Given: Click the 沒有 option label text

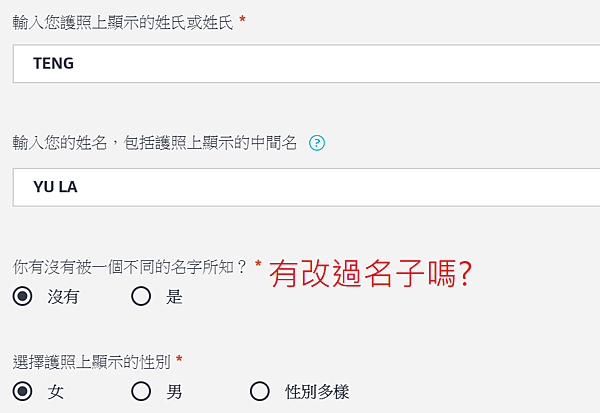Looking at the screenshot, I should pos(63,297).
